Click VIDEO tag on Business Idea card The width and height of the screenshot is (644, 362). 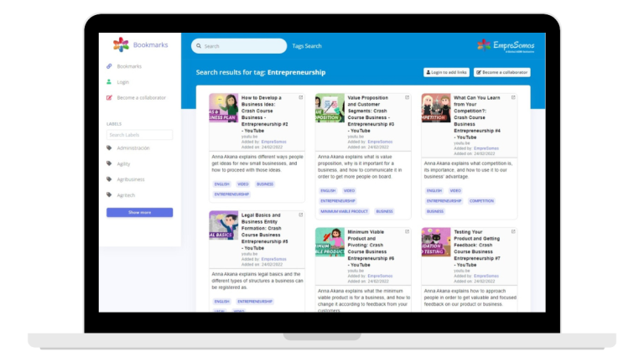242,184
